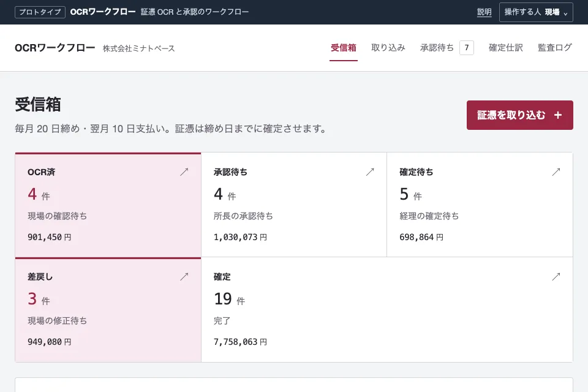The image size is (588, 392).
Task: Open the 差戻し card arrow icon
Action: tap(184, 276)
